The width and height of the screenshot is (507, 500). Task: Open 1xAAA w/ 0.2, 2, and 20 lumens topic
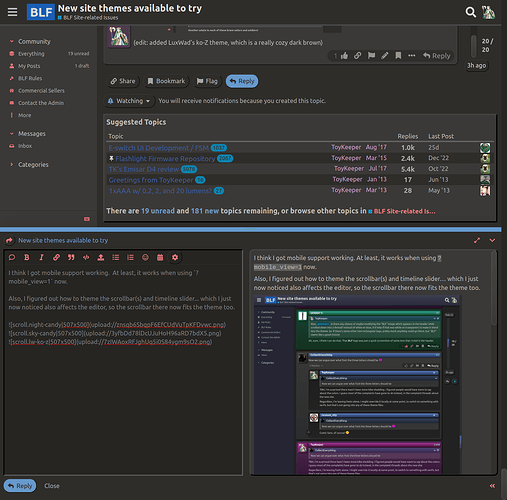tap(160, 191)
